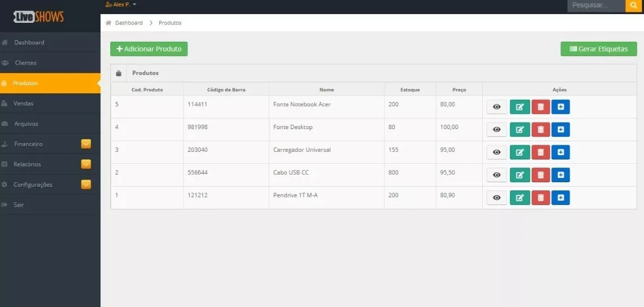Screen dimensions: 644x307
Task: Click blue plus icon for Carregador Universal
Action: 560,152
